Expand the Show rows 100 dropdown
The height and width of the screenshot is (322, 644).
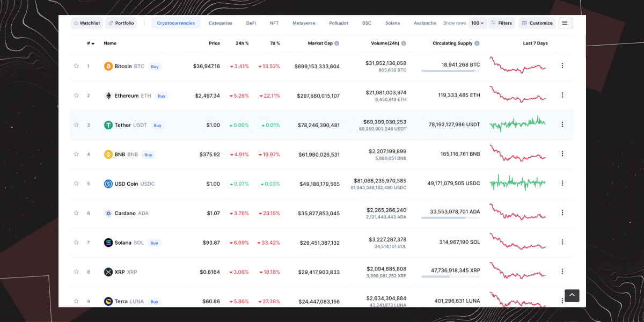pyautogui.click(x=477, y=23)
